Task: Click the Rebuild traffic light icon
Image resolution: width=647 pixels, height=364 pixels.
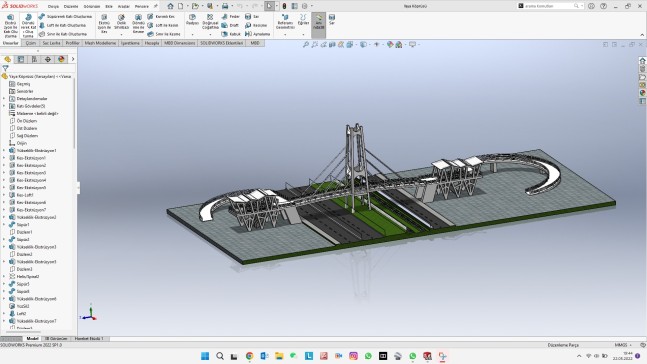Action: click(x=284, y=6)
